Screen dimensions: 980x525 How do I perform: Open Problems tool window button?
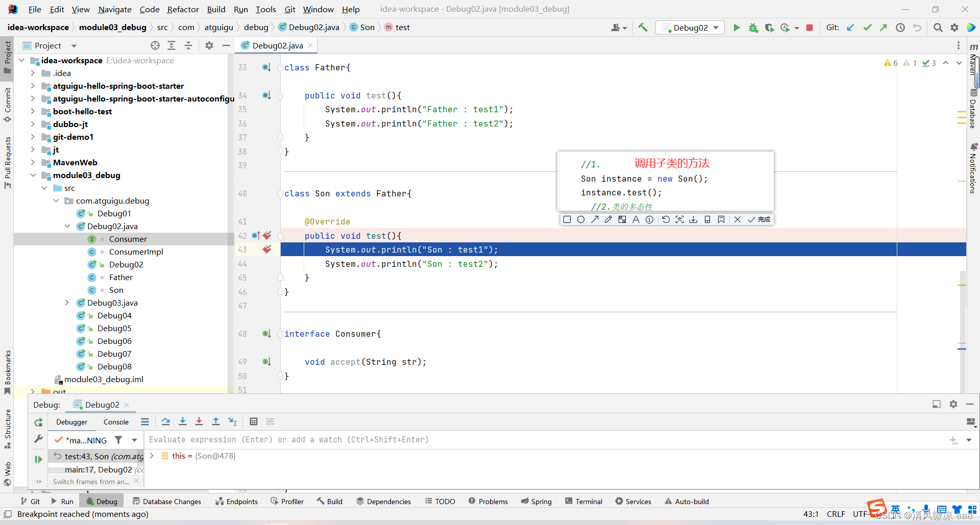click(x=488, y=502)
